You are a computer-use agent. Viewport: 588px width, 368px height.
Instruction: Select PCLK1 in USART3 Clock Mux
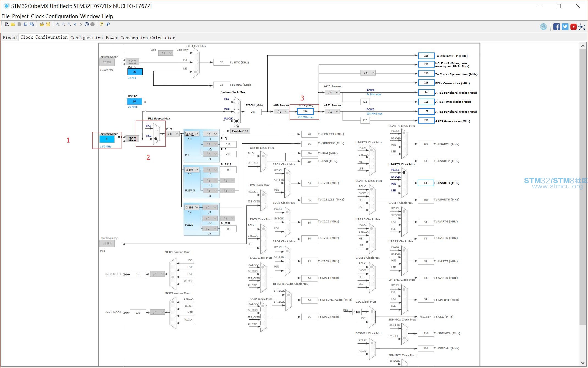404,172
